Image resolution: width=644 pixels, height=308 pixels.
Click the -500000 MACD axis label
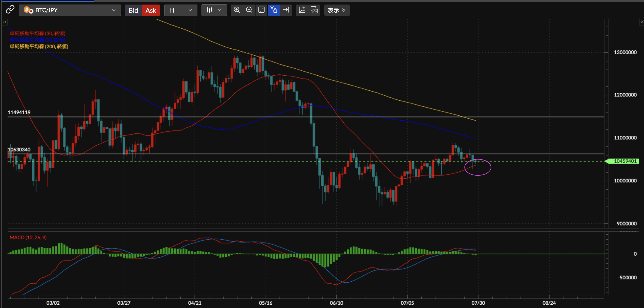coord(627,278)
